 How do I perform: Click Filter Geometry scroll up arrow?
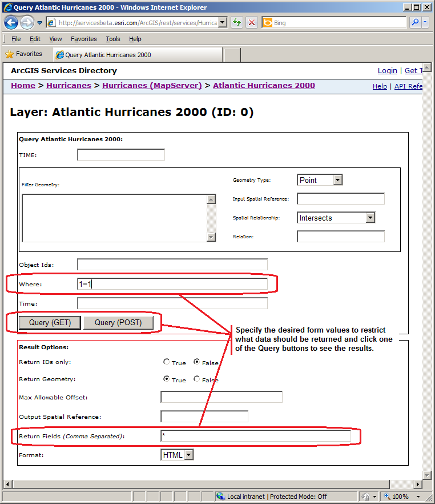pyautogui.click(x=211, y=199)
